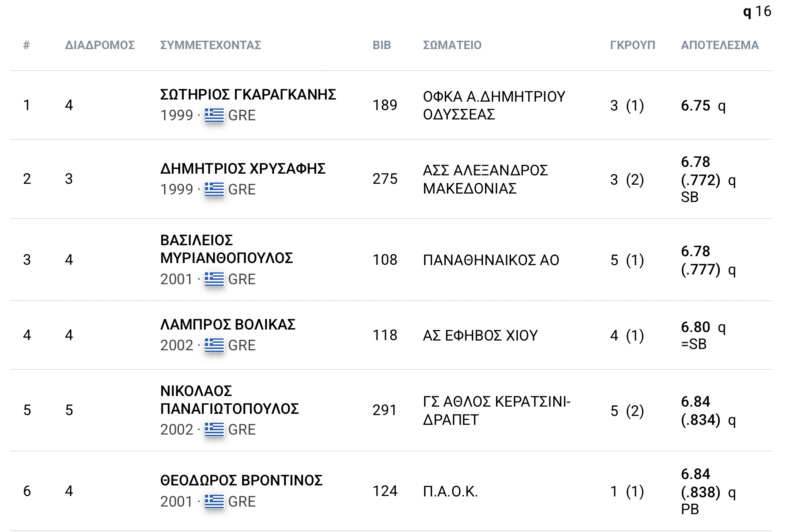Click the ΣΥΜΜΕΤΕΧΟΝΤΑΣ column header

pos(211,45)
